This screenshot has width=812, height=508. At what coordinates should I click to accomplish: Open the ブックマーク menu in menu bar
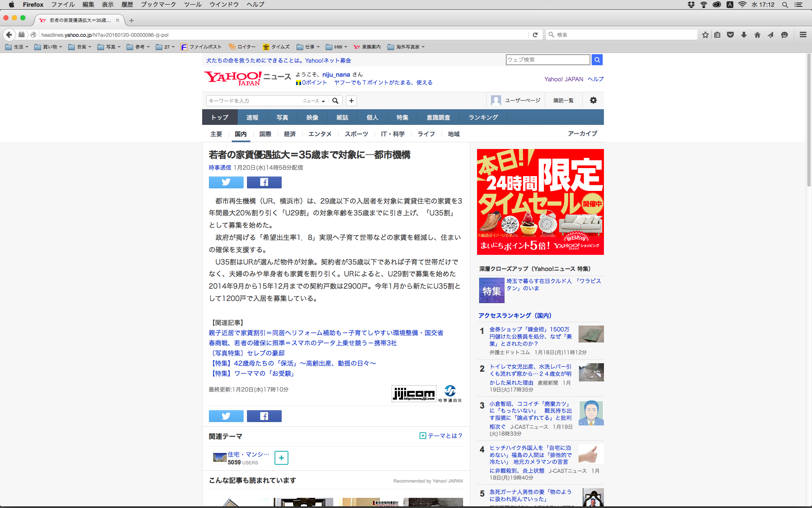[x=158, y=5]
